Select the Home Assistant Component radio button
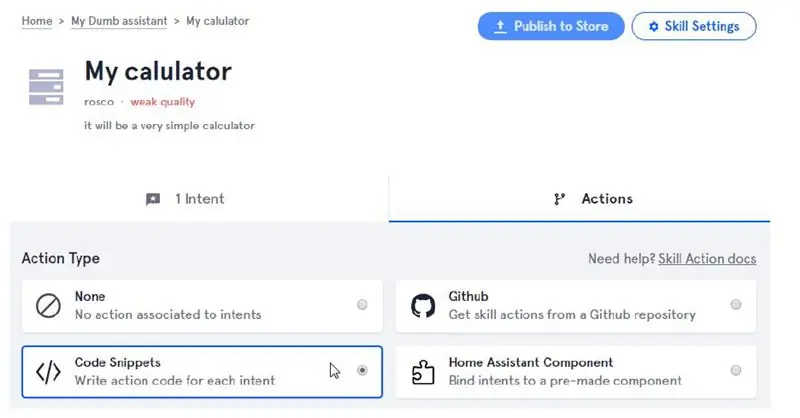The height and width of the screenshot is (418, 800). (736, 371)
